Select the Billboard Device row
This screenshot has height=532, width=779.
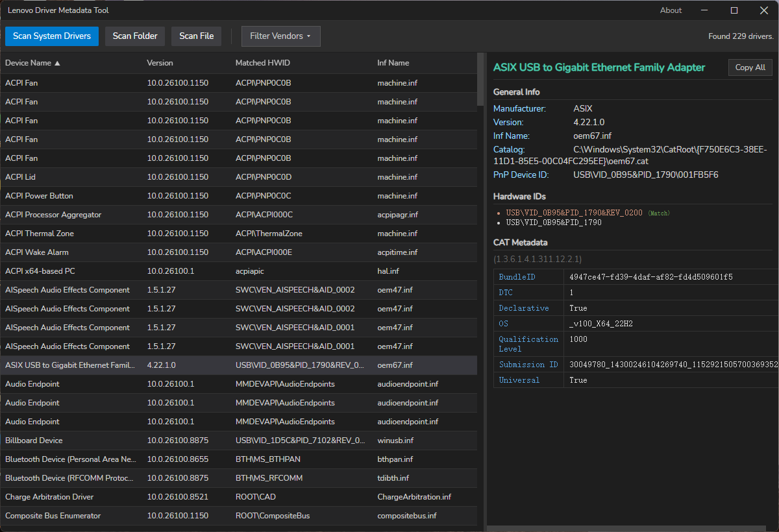tap(238, 441)
